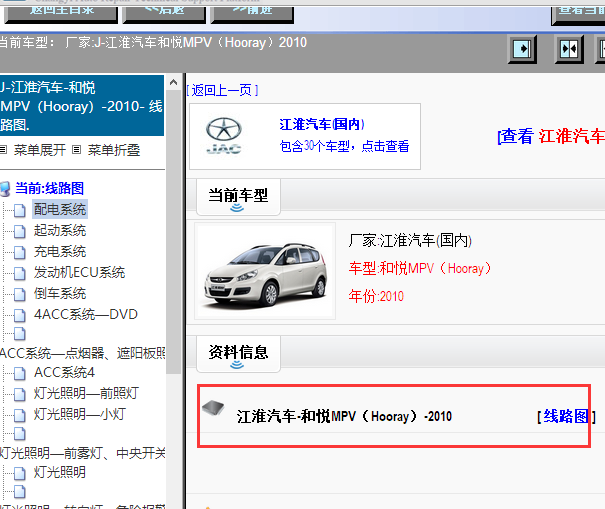Click the page icon beside 配电系统
Screen dimensions: 605x509
[20, 210]
